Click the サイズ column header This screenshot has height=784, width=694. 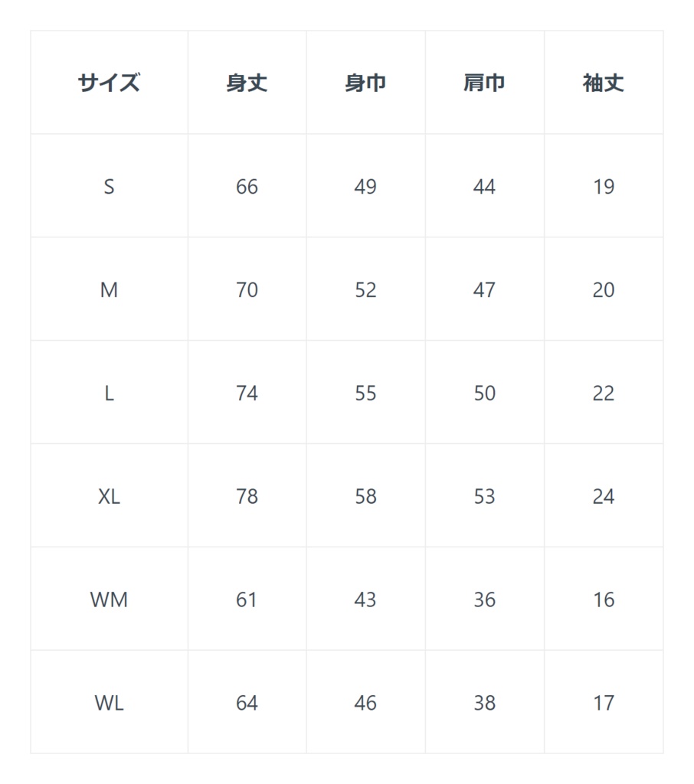point(109,83)
